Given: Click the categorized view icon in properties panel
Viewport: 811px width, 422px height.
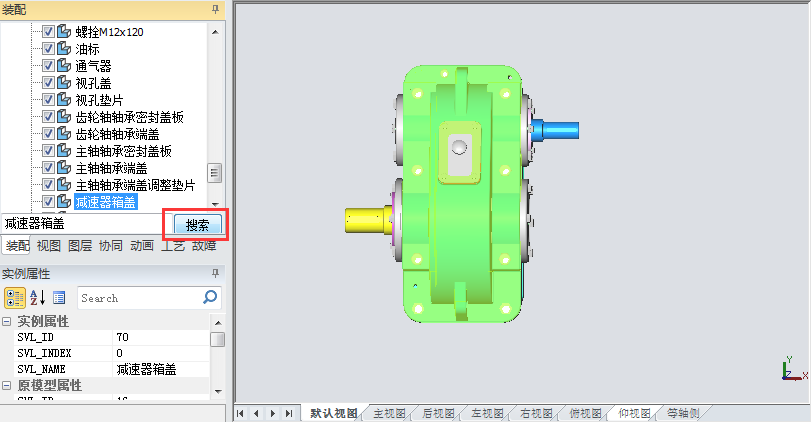Looking at the screenshot, I should (x=15, y=298).
